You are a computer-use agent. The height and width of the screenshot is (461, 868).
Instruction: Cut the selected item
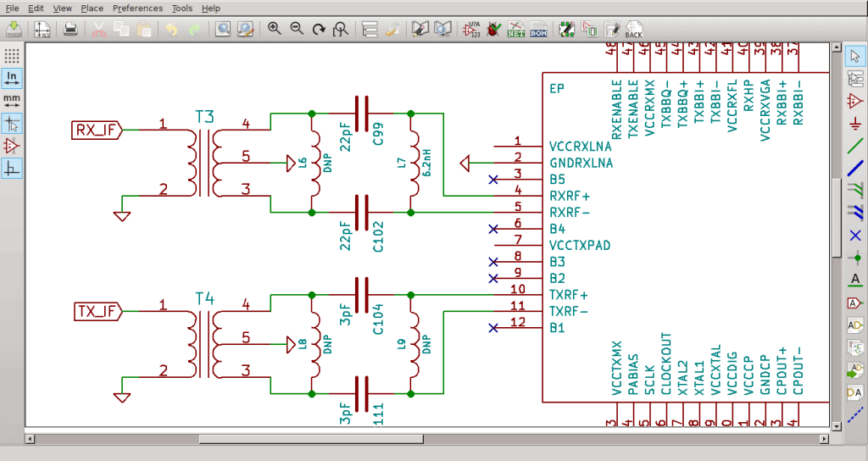click(98, 29)
